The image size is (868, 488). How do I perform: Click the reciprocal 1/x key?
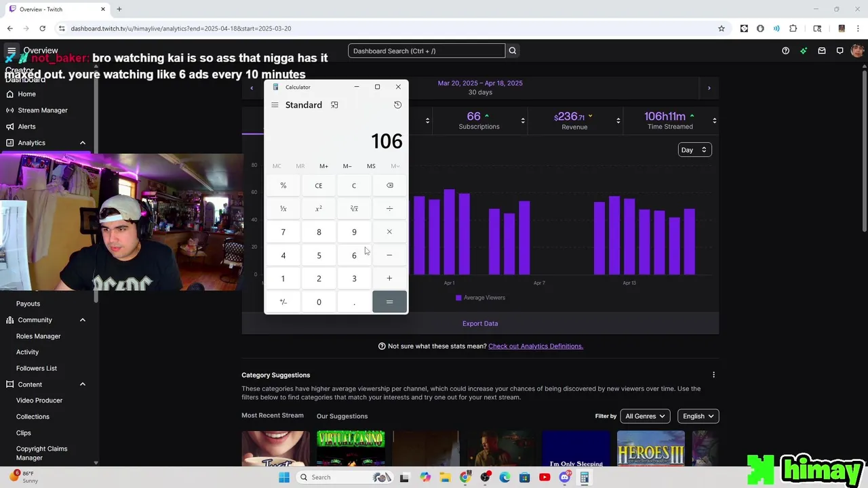283,209
